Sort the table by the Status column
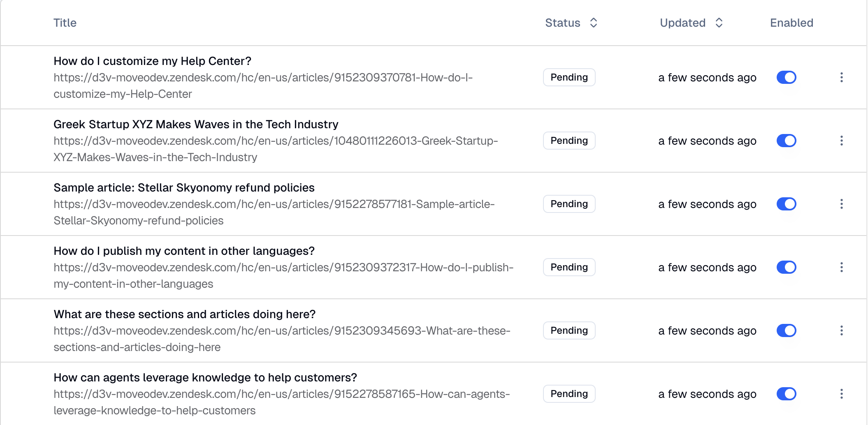 pos(571,23)
